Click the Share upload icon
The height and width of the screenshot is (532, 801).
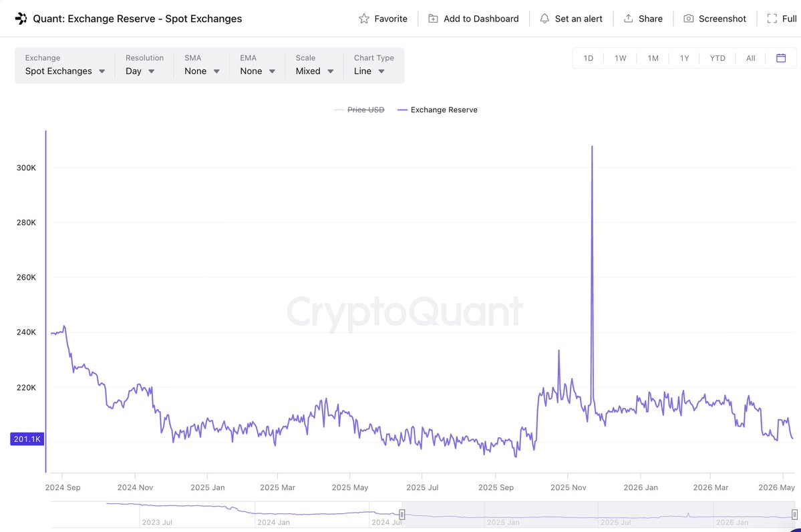pyautogui.click(x=629, y=19)
